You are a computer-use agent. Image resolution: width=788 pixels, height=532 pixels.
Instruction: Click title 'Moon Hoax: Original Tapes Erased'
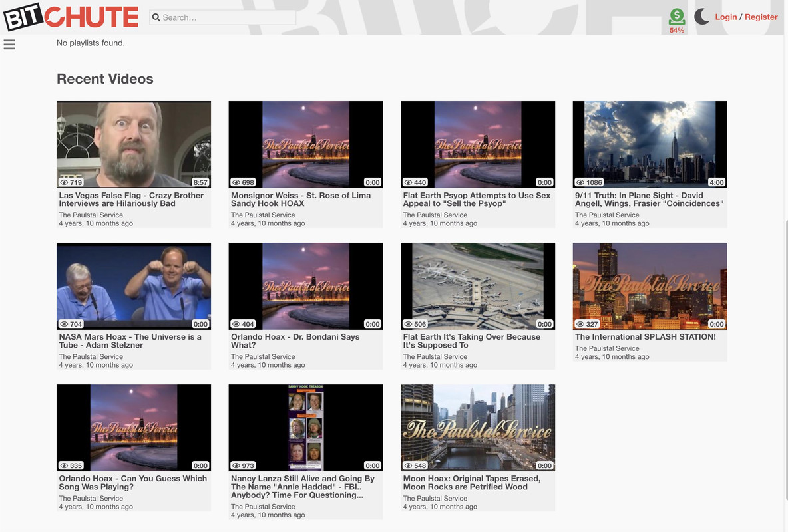pyautogui.click(x=471, y=483)
